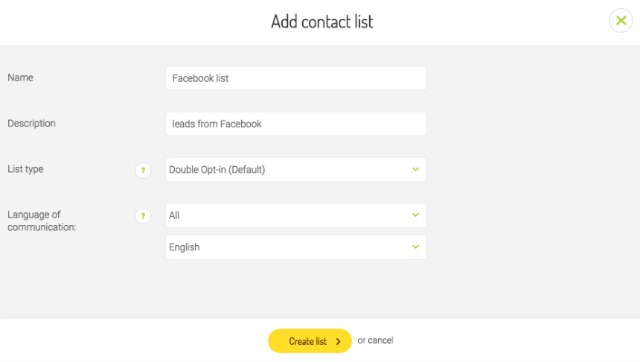Viewport: 640px width, 362px height.
Task: Open the Language of communication help icon
Action: tap(143, 216)
